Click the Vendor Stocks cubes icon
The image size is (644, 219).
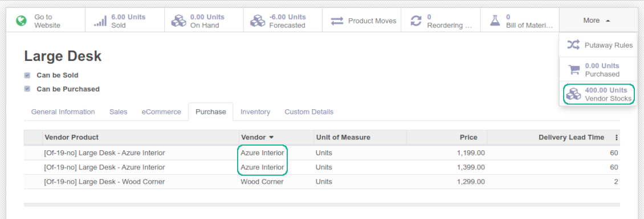(573, 94)
